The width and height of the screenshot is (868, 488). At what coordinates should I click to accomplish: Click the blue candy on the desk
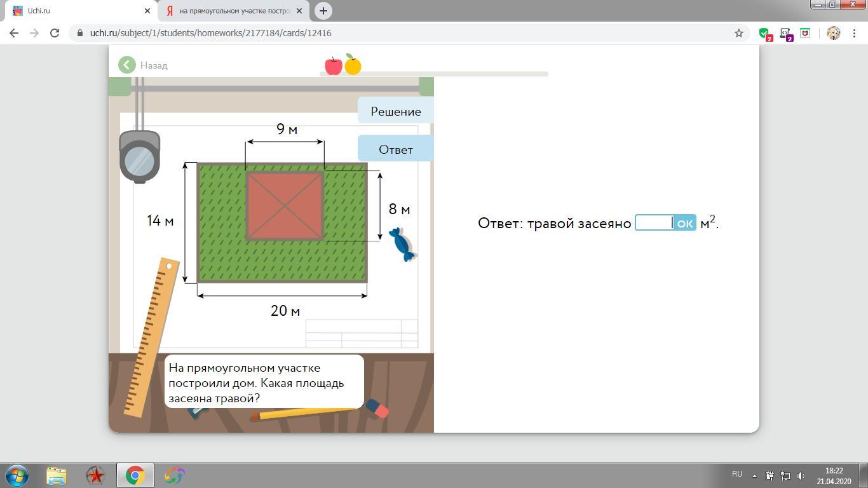pos(402,244)
